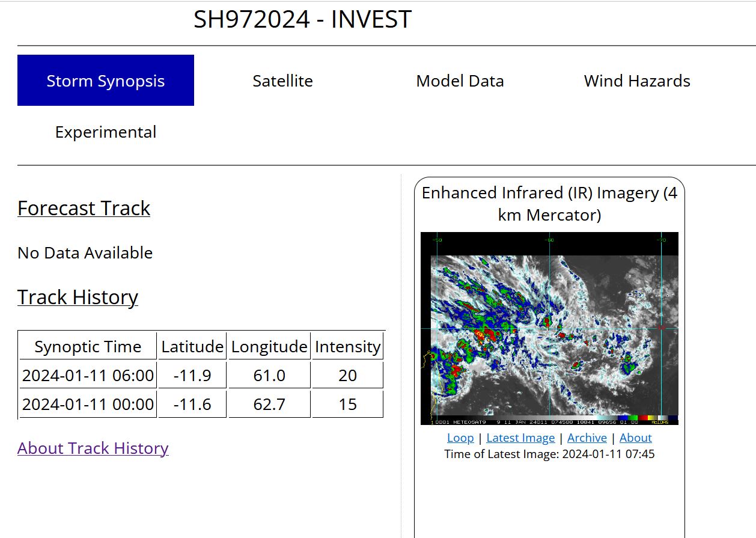Select the Longitude column header

pos(269,347)
